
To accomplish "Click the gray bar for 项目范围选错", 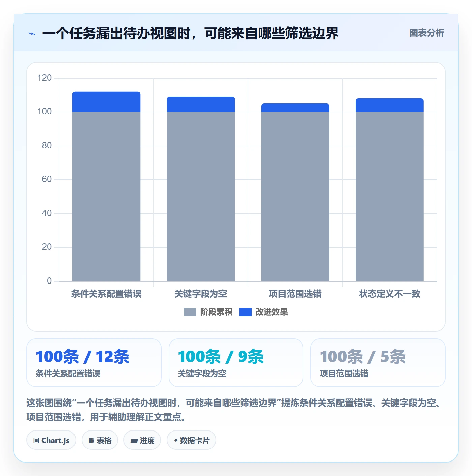I will point(295,197).
